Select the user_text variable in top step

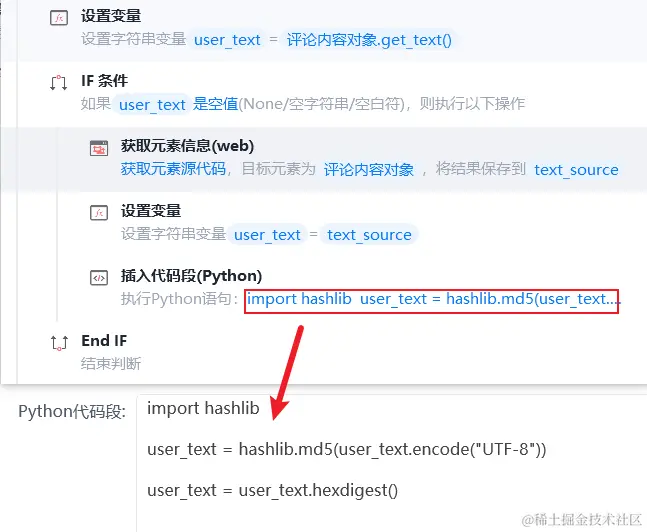coord(227,40)
